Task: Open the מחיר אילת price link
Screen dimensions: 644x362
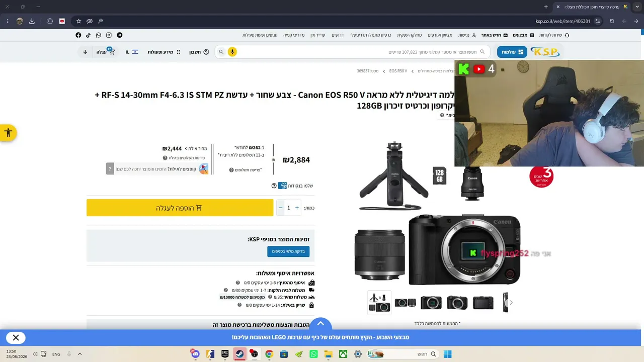Action: [196, 148]
